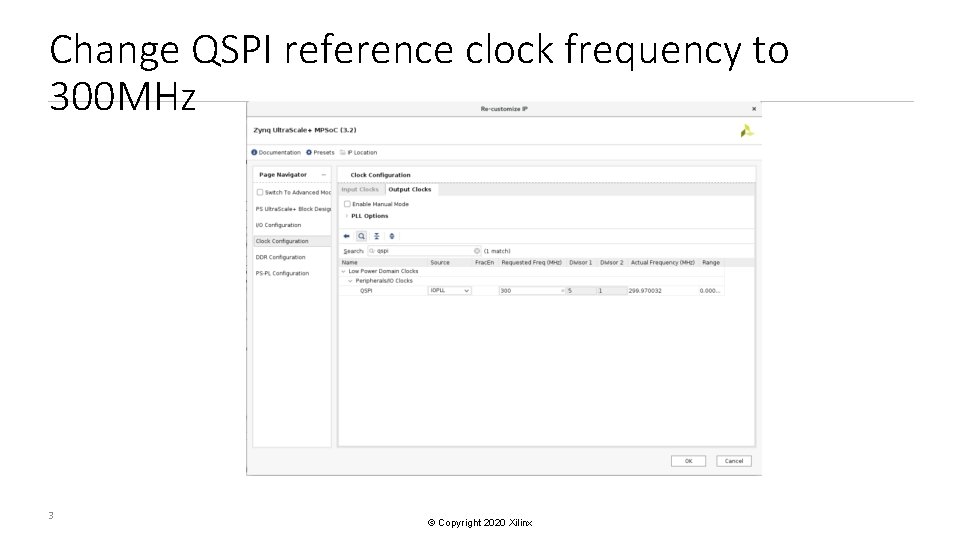Open the Presets menu link
The image size is (960, 540).
point(324,152)
